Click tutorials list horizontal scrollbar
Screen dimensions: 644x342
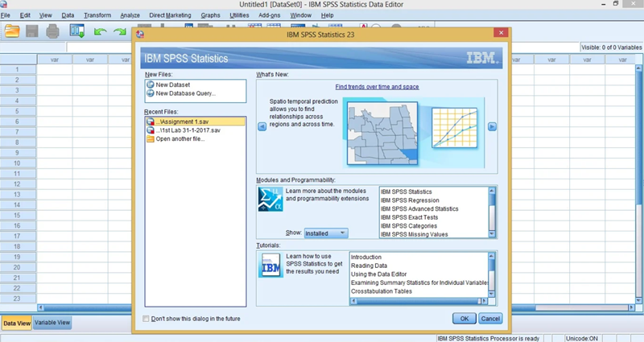419,301
